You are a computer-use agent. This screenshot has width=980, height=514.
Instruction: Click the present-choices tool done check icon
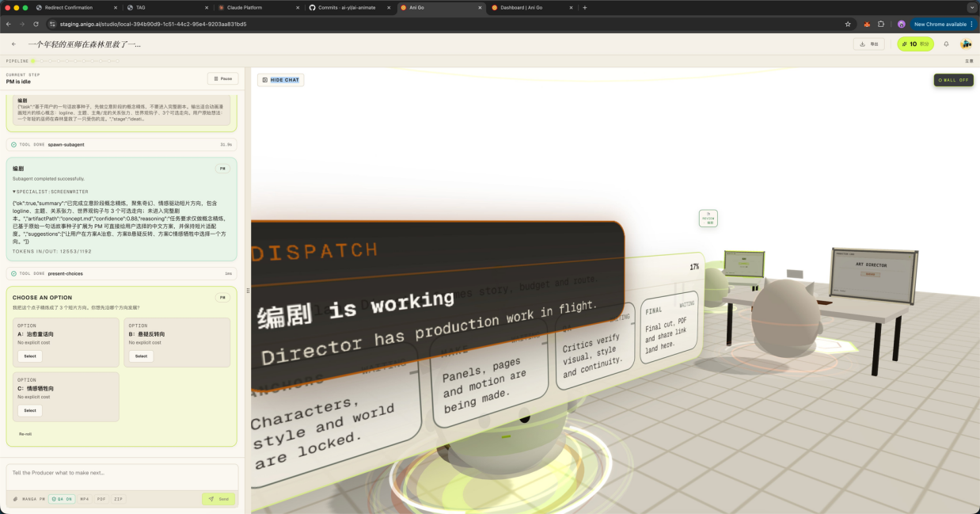(x=13, y=273)
